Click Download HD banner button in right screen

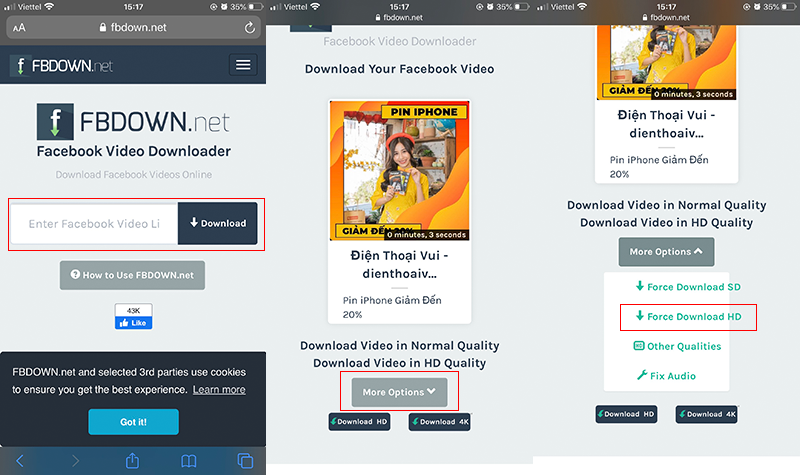click(x=627, y=414)
